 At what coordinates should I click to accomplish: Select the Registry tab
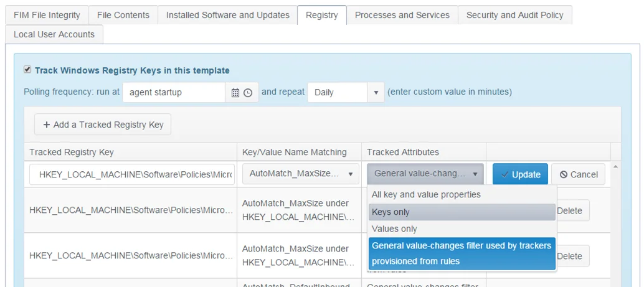pos(322,15)
